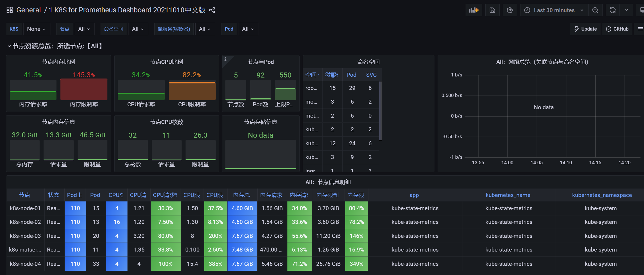This screenshot has width=644, height=275.
Task: Open the GitHub link
Action: (x=617, y=29)
